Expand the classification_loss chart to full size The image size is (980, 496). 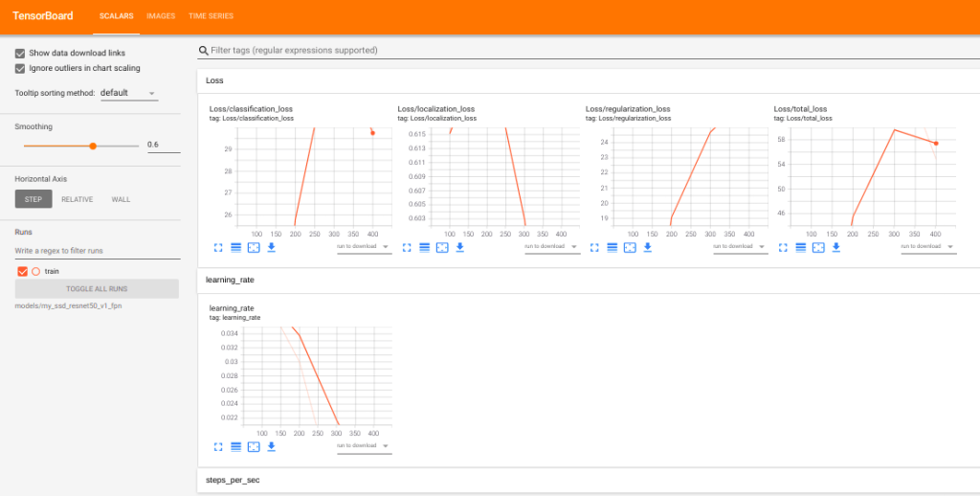tap(218, 247)
